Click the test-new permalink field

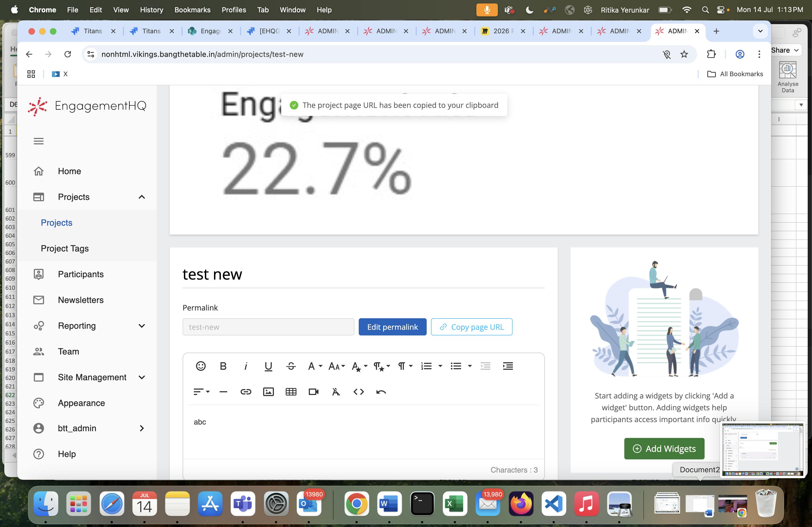tap(269, 327)
